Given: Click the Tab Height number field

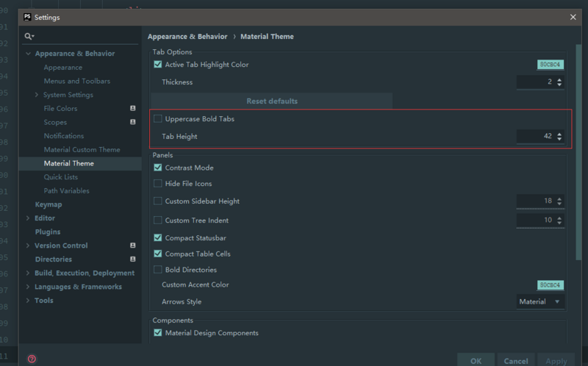Looking at the screenshot, I should click(x=534, y=136).
